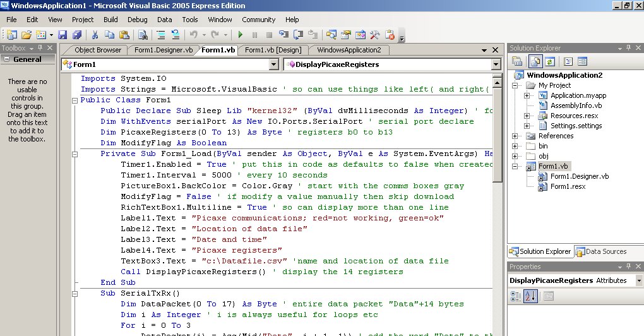Screen dimensions: 644x336
Task: Open the Form1 class name dropdown
Action: [x=274, y=64]
